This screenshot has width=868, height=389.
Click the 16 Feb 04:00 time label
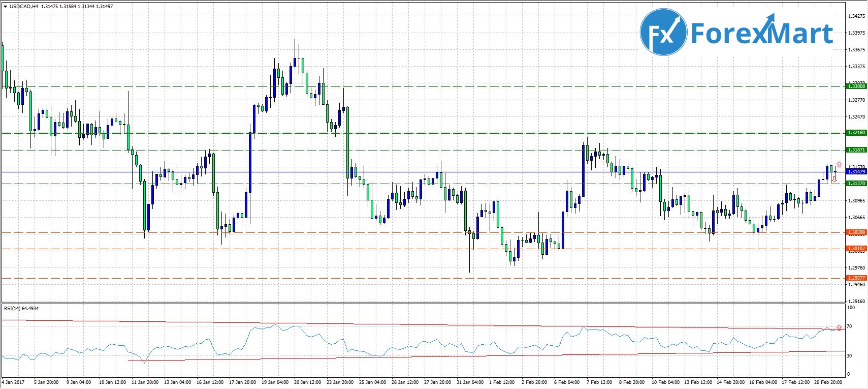click(x=763, y=382)
